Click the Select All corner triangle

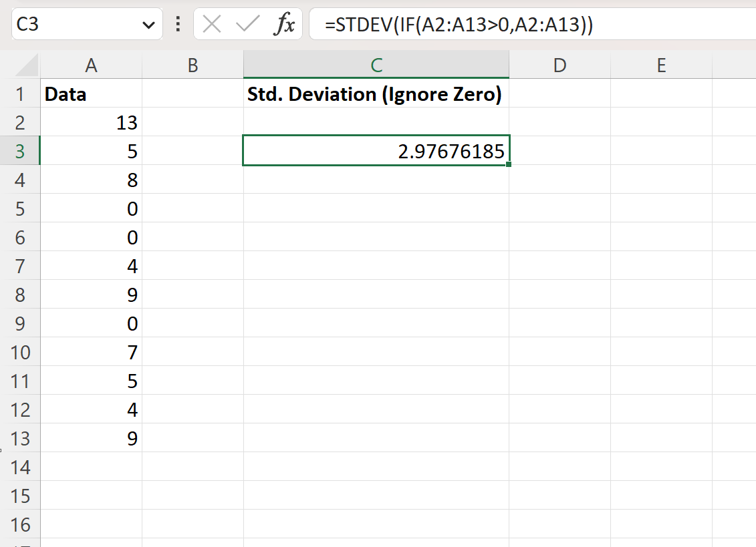(27, 65)
